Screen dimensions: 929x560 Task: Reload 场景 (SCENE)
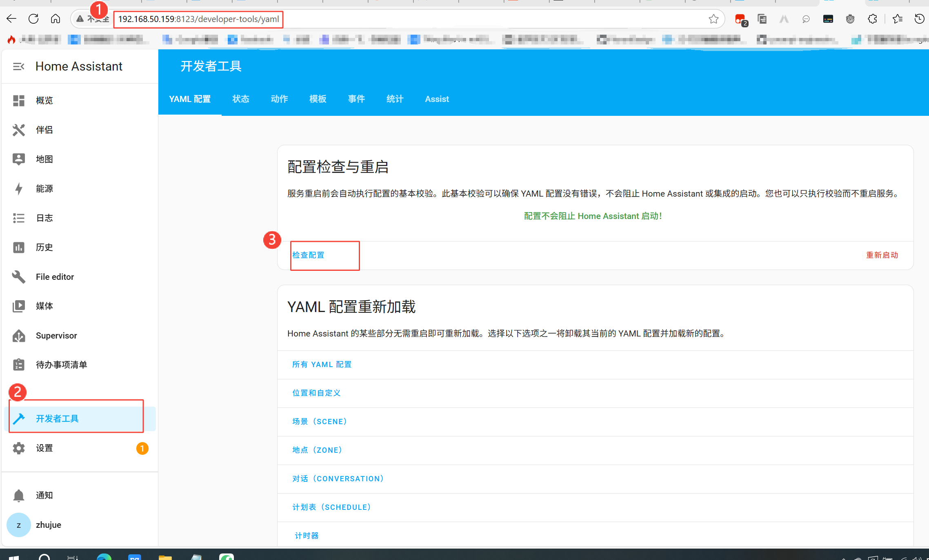pos(320,422)
